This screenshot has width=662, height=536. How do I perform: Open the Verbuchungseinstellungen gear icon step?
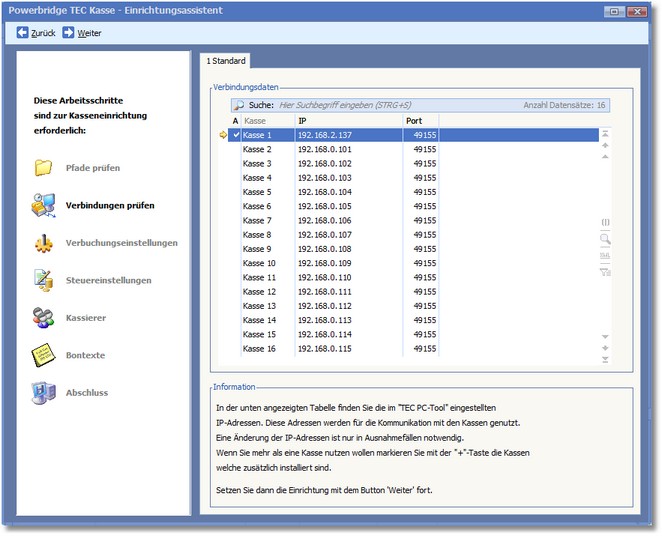(x=43, y=243)
